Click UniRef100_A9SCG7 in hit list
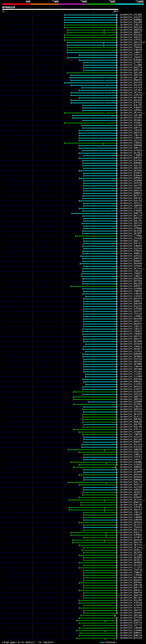The height and width of the screenshot is (644, 146). (131, 321)
